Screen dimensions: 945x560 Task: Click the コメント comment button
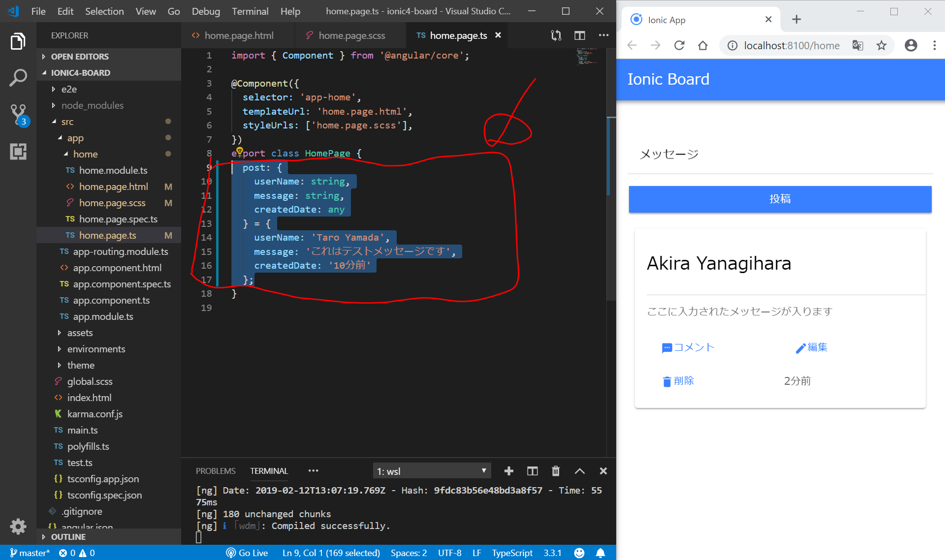point(688,347)
